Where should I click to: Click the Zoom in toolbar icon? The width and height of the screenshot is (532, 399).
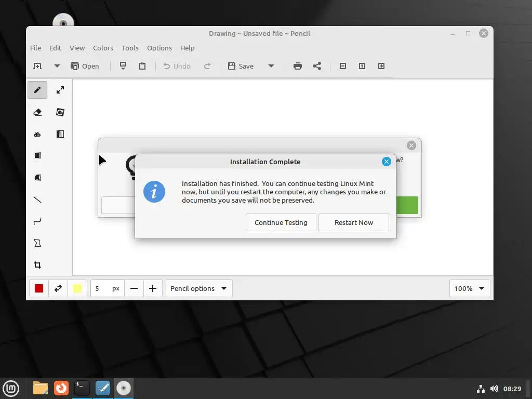[381, 66]
